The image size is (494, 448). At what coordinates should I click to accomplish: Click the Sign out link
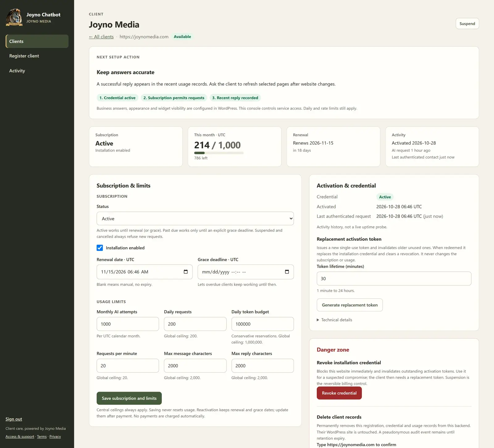[14, 419]
